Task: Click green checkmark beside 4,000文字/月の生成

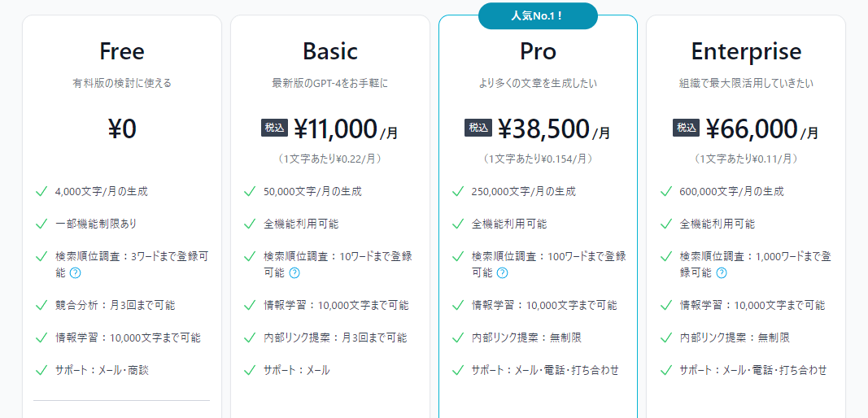Action: pyautogui.click(x=41, y=192)
